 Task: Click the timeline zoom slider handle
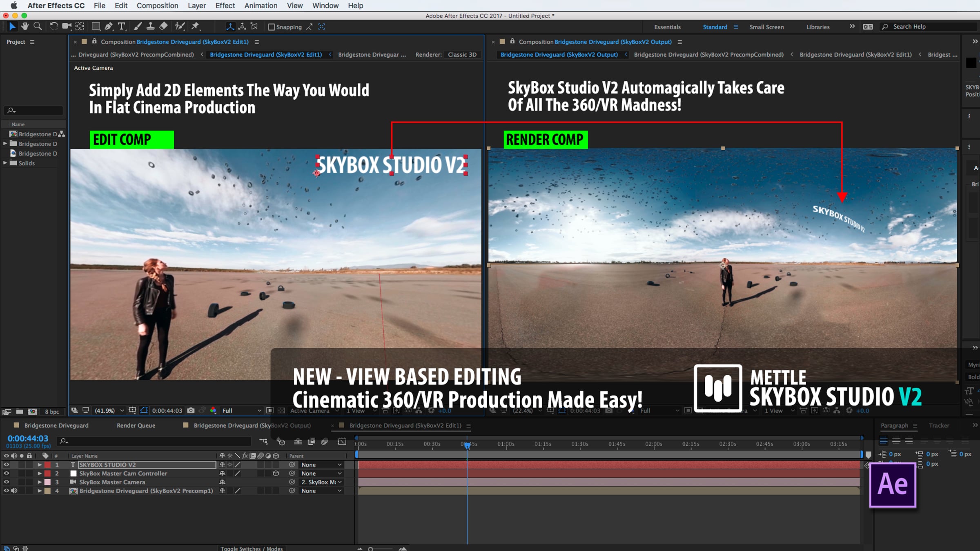(370, 549)
